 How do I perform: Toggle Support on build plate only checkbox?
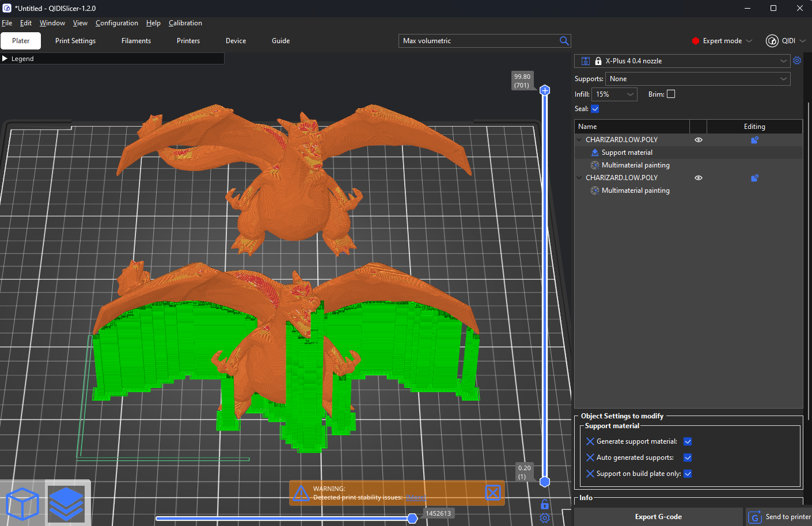(x=688, y=474)
